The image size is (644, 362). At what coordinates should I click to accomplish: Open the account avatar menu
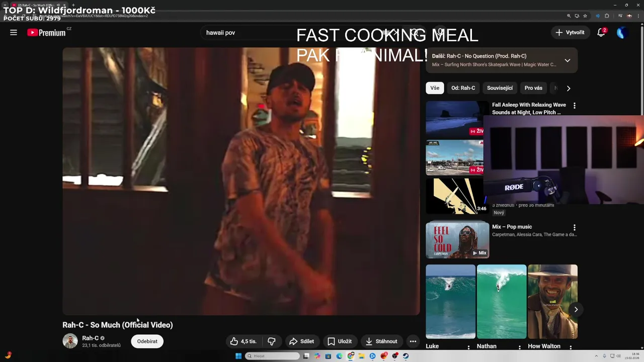click(x=622, y=33)
